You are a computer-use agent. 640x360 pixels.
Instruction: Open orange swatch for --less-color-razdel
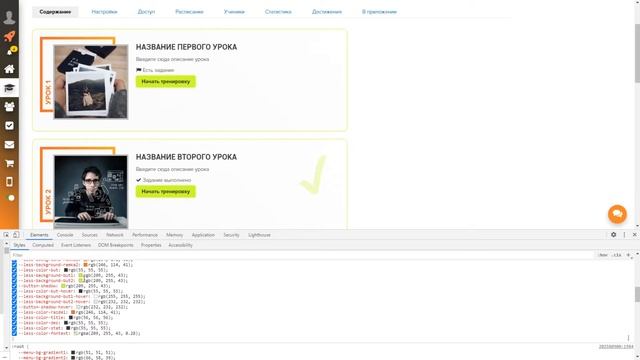73,312
